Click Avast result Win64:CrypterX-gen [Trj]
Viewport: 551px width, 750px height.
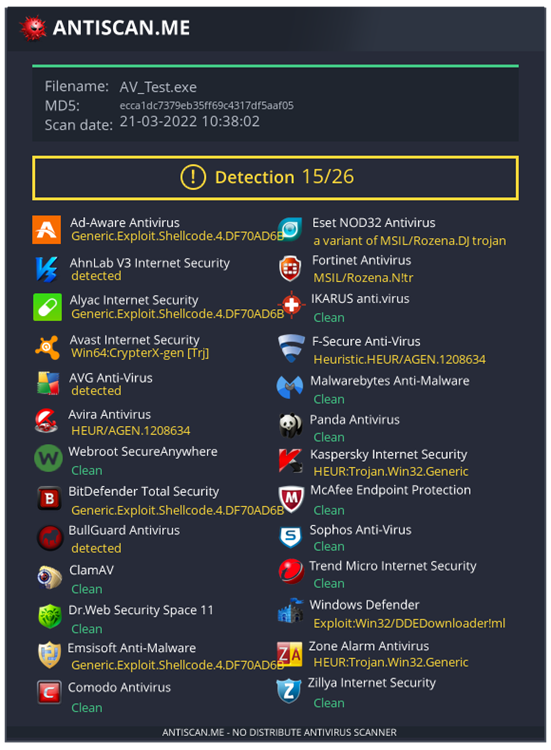click(140, 353)
